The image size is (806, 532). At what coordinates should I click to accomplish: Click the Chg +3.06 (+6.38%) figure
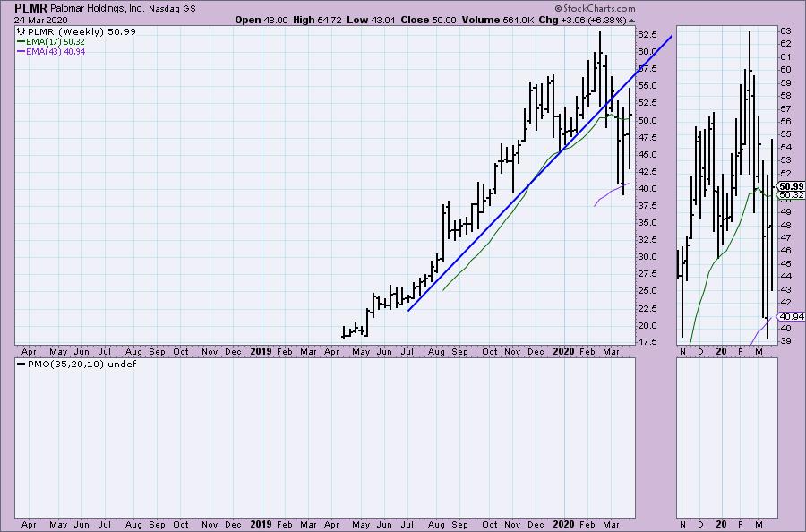pyautogui.click(x=583, y=20)
